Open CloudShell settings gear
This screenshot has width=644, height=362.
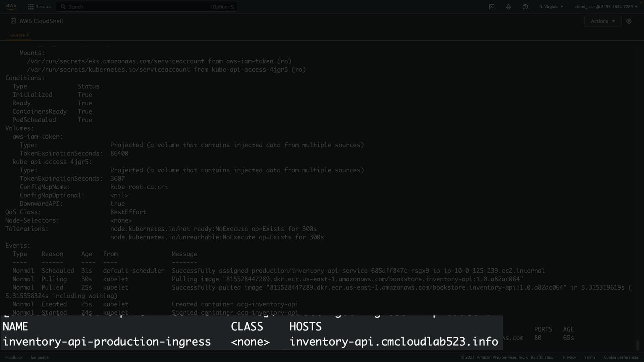coord(629,21)
